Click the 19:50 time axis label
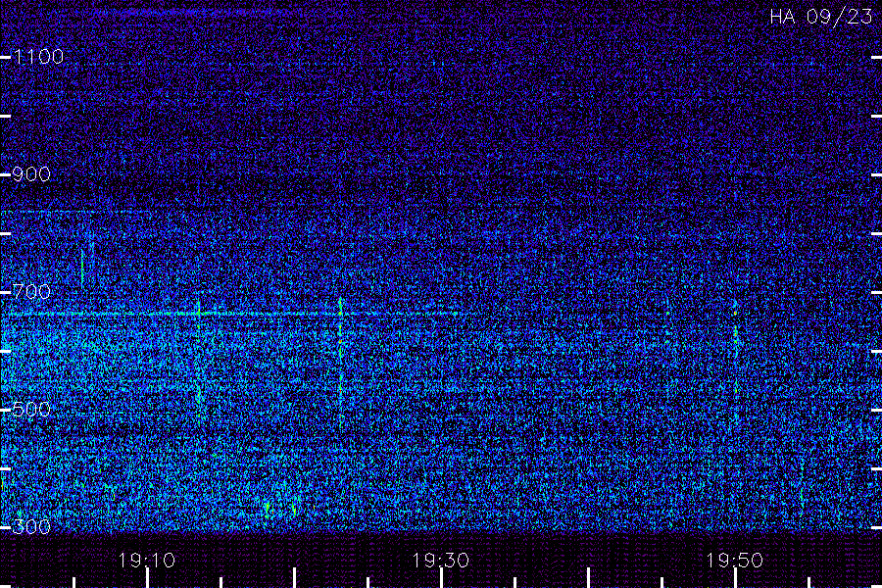The height and width of the screenshot is (588, 882). pos(735,561)
